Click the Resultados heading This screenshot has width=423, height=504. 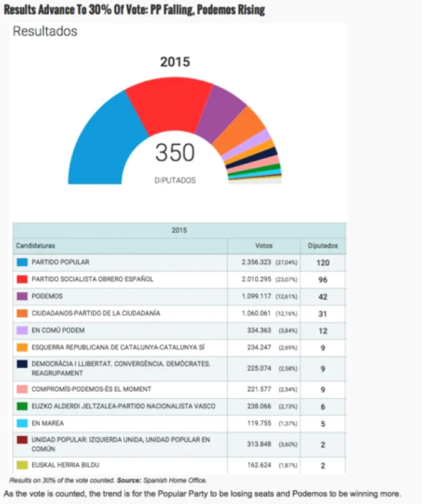pos(45,31)
